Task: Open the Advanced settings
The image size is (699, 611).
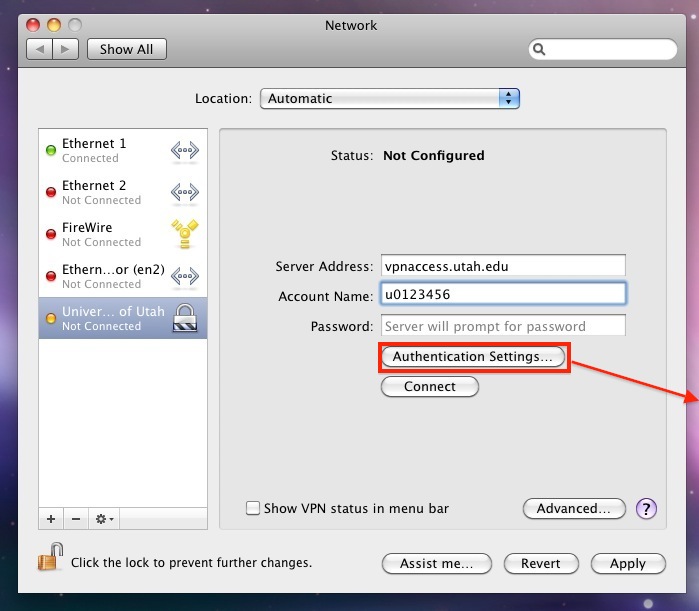Action: [x=574, y=508]
